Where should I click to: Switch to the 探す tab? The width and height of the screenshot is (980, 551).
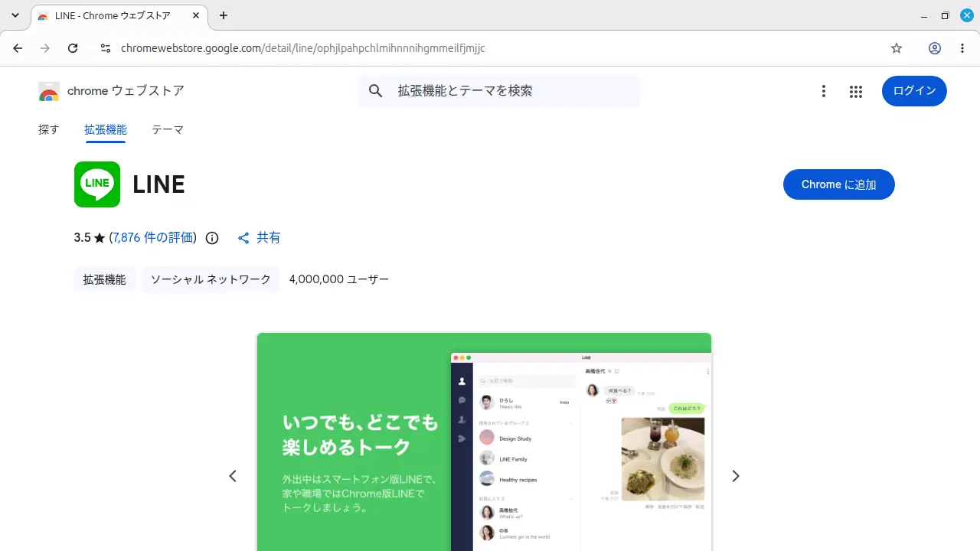coord(49,130)
